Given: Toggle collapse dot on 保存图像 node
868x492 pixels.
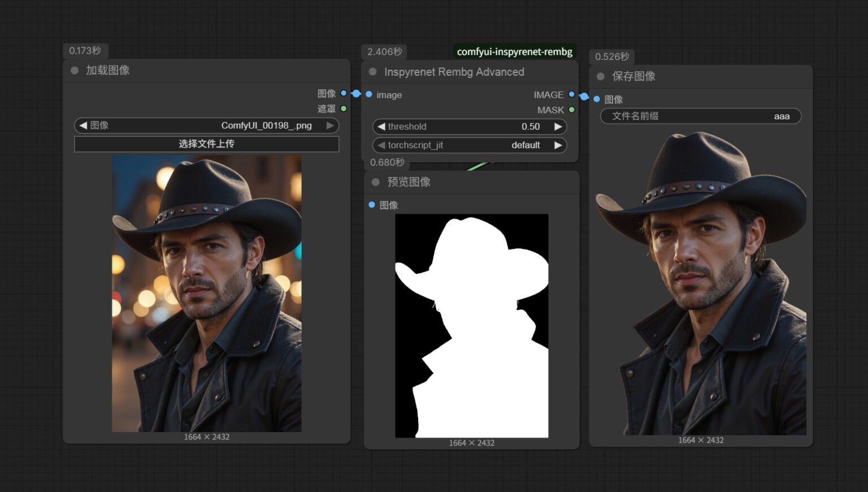Looking at the screenshot, I should [x=601, y=76].
